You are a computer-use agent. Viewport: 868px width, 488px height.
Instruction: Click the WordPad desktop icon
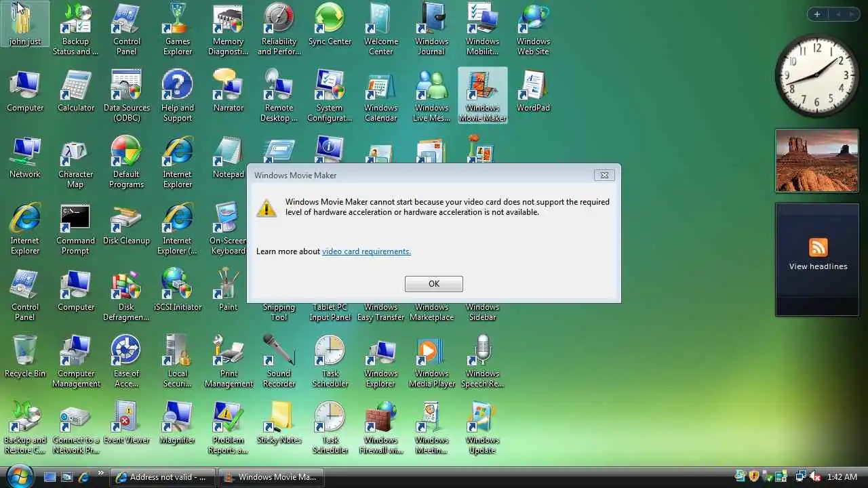point(533,91)
